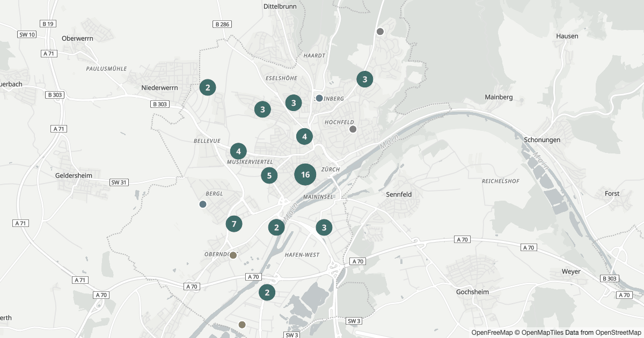Select the Reichelshof label

[501, 181]
